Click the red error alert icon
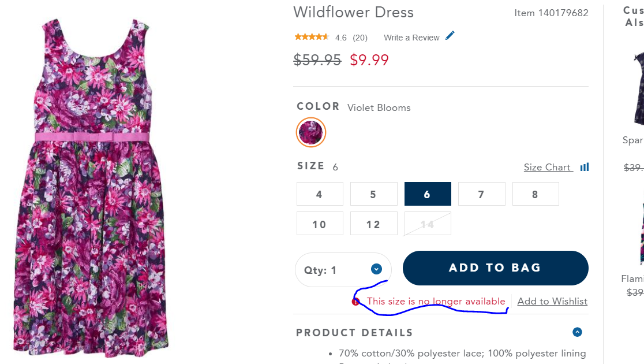Screen dimensions: 644x364 [355, 302]
